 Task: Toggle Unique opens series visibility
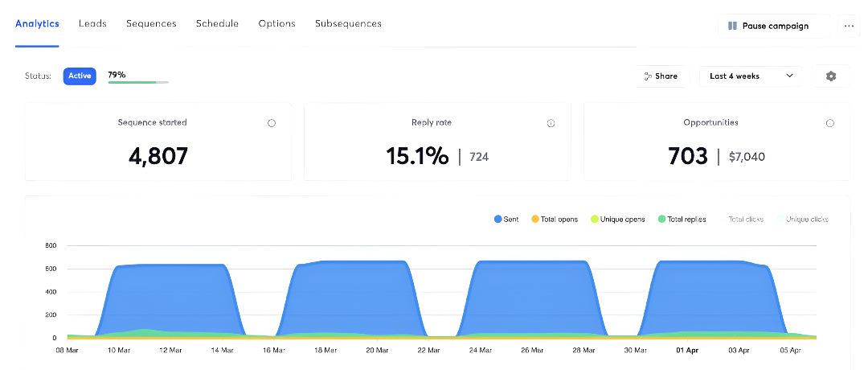point(617,219)
